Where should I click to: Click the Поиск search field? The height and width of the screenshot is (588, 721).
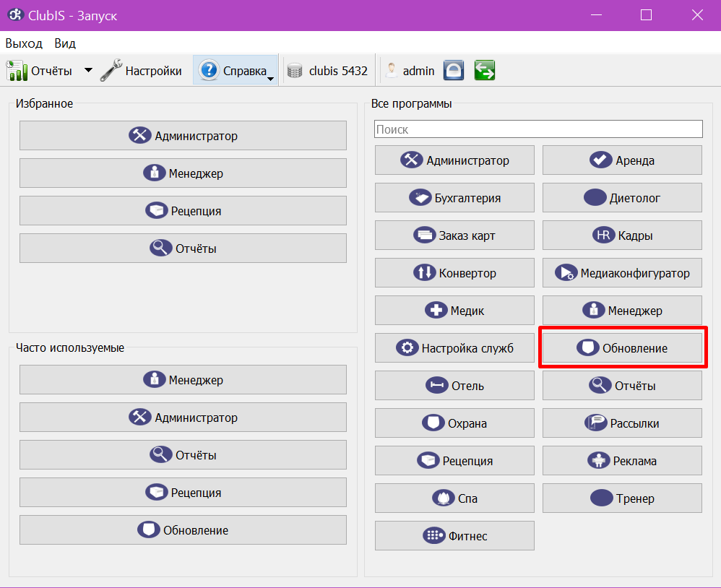(x=538, y=129)
